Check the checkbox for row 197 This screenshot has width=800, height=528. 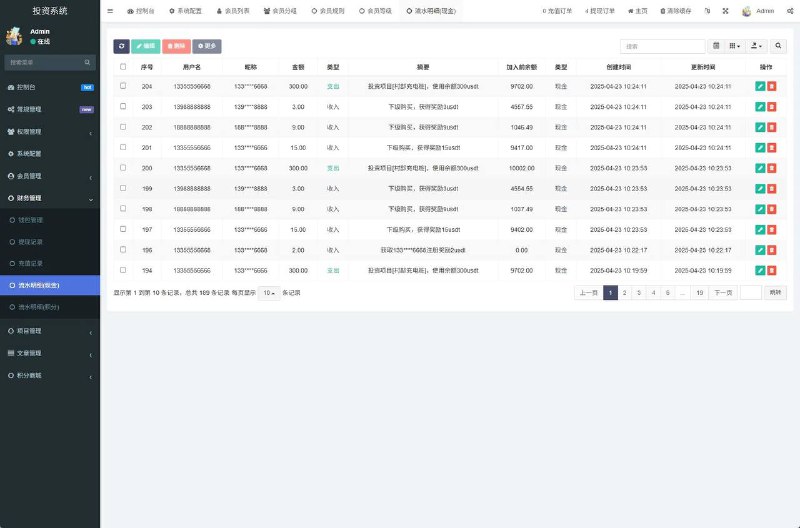point(123,229)
